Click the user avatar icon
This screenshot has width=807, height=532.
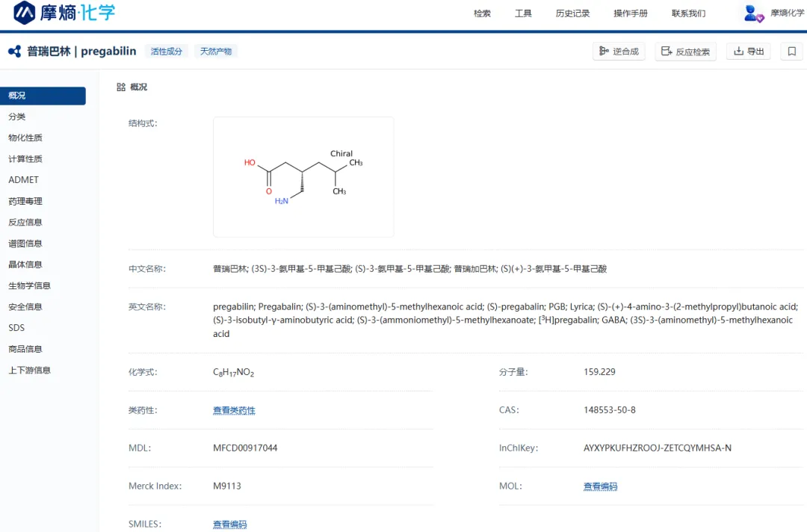coord(753,13)
